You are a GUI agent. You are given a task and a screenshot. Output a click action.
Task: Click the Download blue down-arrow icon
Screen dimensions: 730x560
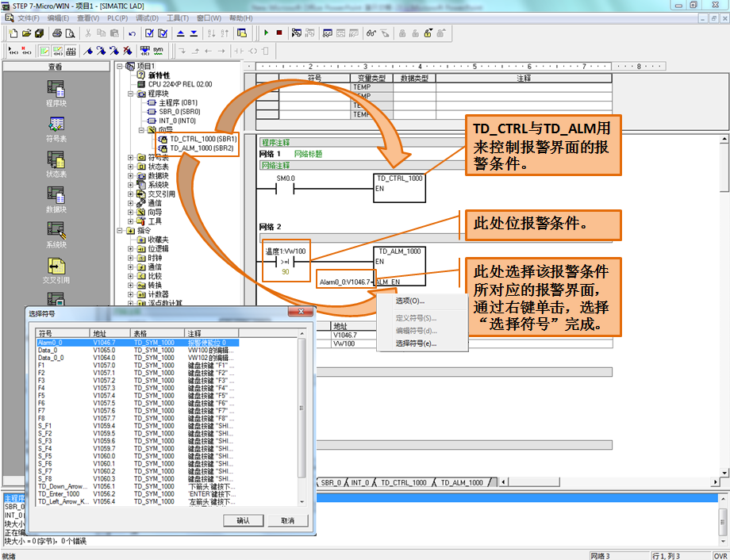194,33
